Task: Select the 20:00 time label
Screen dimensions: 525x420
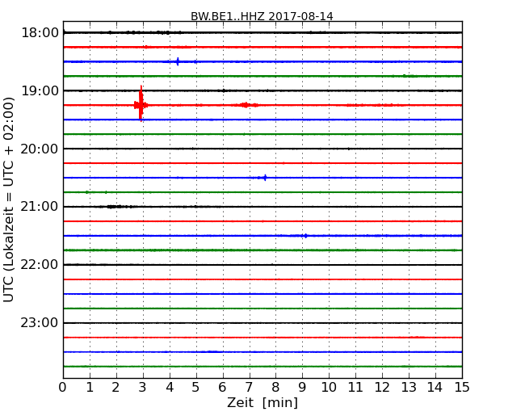Action: [x=40, y=149]
